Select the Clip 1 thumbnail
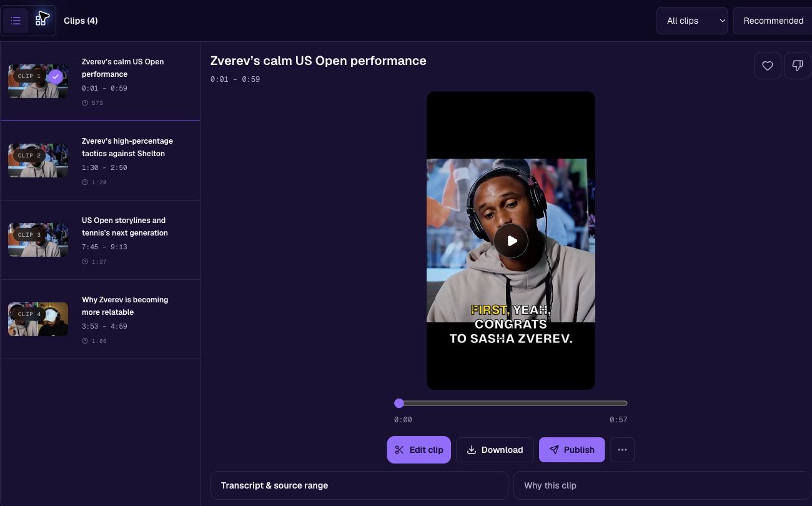 click(x=38, y=81)
